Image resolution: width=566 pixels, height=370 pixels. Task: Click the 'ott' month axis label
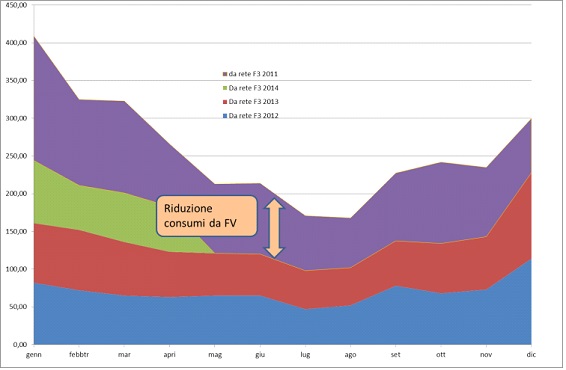pos(441,354)
